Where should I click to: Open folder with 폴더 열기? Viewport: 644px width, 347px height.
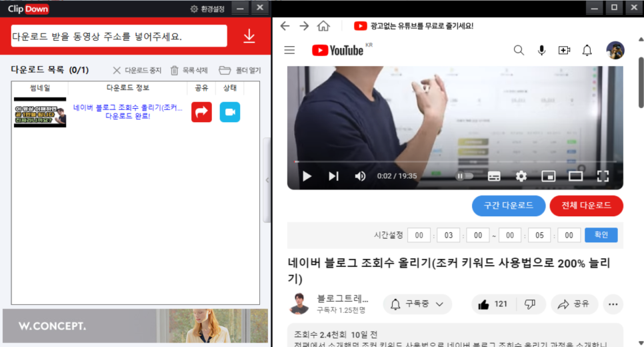click(x=240, y=70)
